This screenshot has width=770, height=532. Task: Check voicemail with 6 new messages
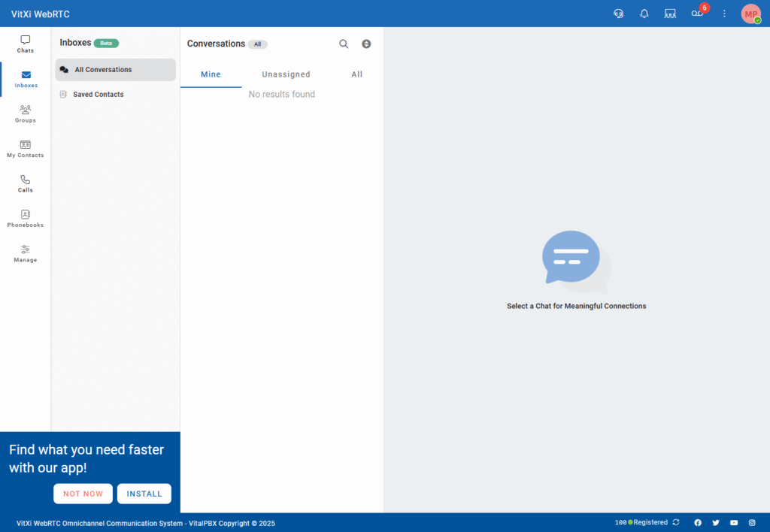pos(696,14)
